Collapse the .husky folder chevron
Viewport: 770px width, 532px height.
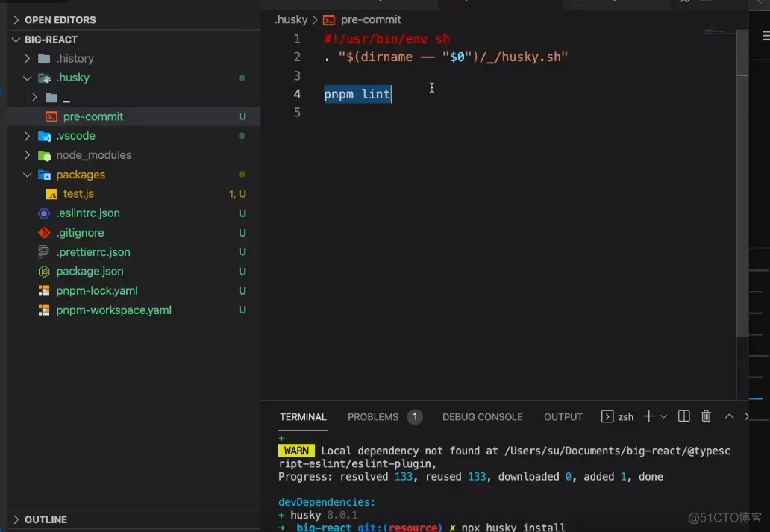pos(27,78)
